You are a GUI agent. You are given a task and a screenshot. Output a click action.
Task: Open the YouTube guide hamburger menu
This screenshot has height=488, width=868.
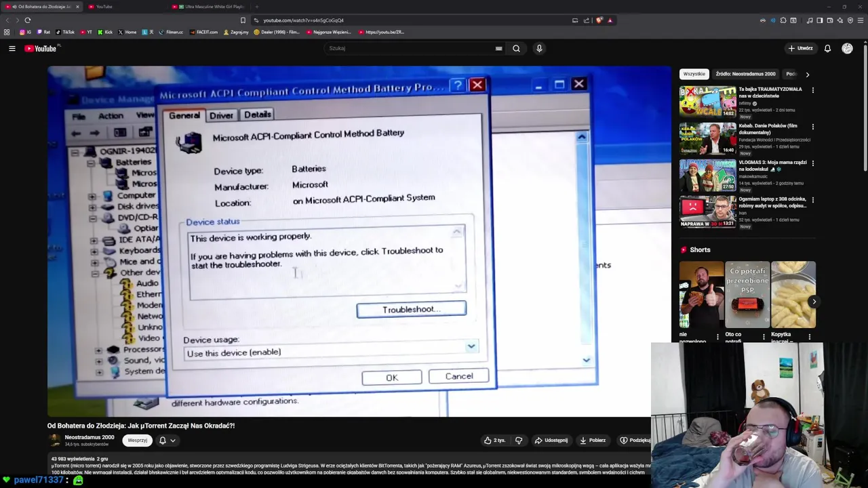pyautogui.click(x=12, y=48)
